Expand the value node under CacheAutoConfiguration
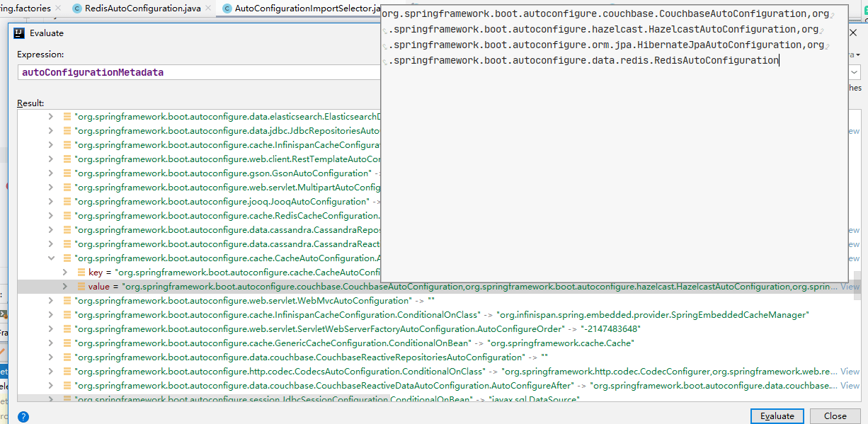 tap(65, 287)
